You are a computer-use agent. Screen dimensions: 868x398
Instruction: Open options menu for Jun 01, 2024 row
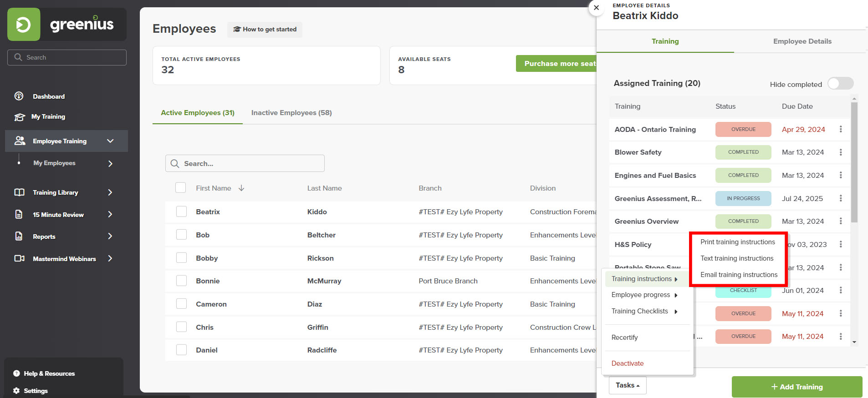[x=841, y=290]
